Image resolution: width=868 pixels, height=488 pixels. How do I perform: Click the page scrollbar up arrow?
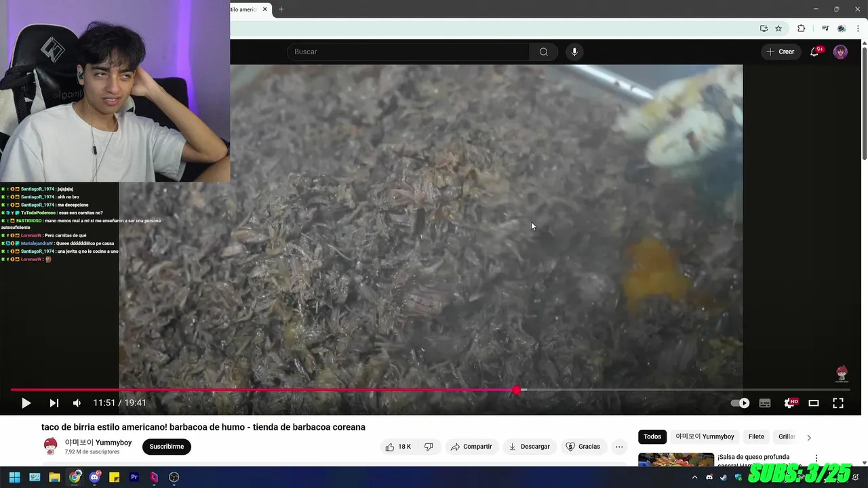coord(864,43)
